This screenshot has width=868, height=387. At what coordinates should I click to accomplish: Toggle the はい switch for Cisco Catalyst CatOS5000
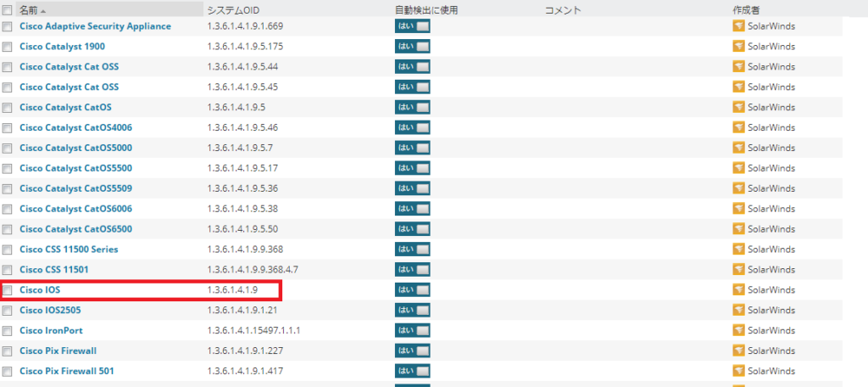coord(413,148)
